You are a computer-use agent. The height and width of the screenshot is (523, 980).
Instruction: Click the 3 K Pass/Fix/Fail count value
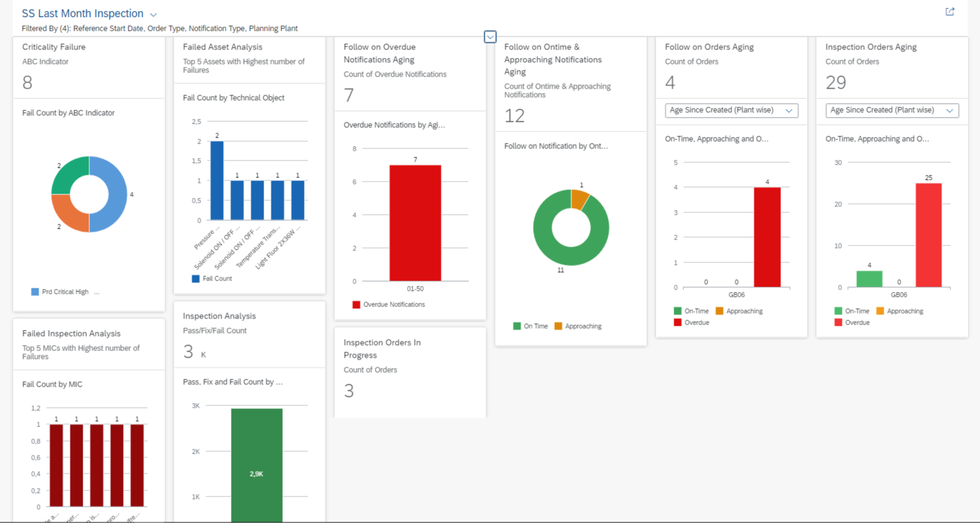click(194, 352)
